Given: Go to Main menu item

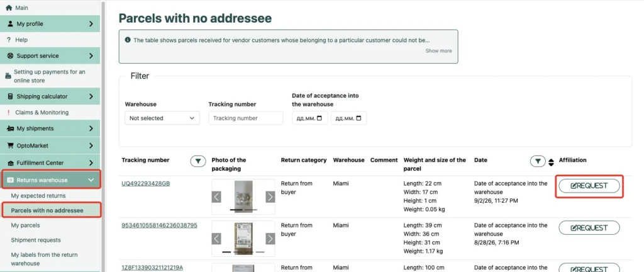Looking at the screenshot, I should coord(22,8).
